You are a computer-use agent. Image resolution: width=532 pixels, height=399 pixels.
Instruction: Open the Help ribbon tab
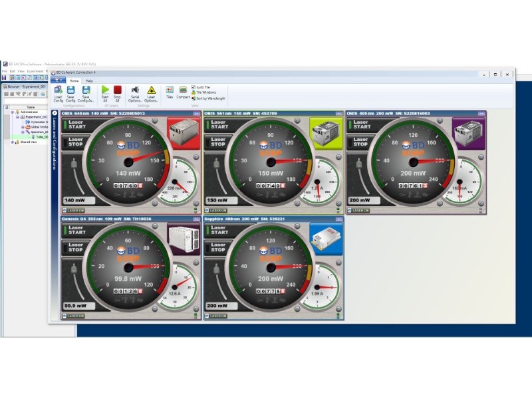click(x=89, y=80)
